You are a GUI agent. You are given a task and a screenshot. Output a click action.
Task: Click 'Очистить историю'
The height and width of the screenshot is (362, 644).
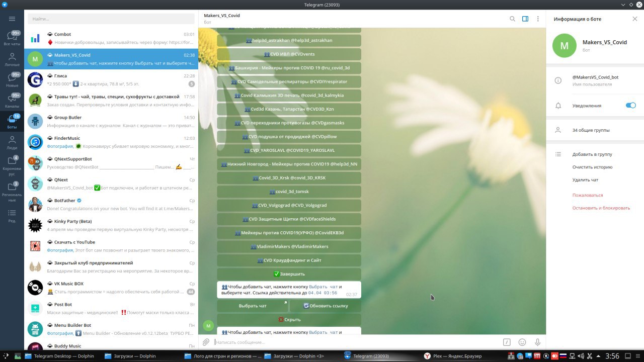coord(592,167)
